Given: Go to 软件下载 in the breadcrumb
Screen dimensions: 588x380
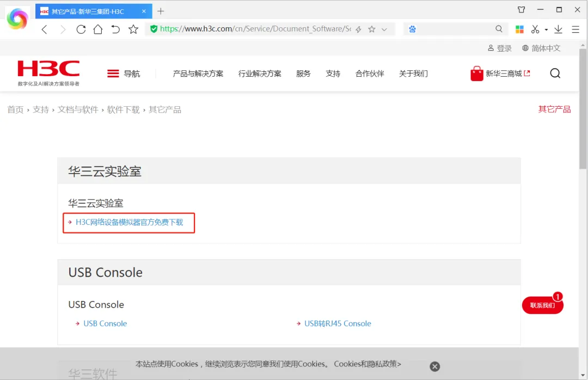Looking at the screenshot, I should point(124,109).
